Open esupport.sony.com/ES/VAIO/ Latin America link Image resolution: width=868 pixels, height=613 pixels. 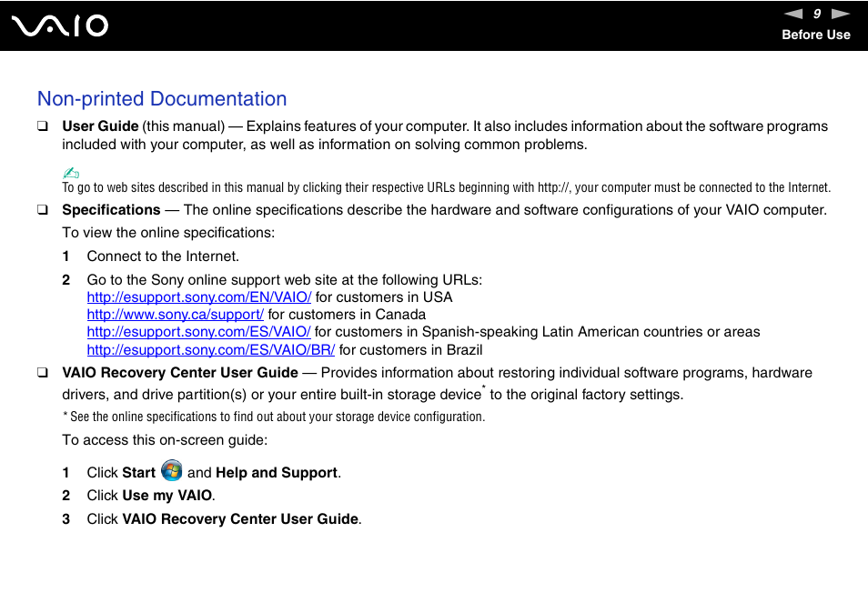(x=198, y=332)
